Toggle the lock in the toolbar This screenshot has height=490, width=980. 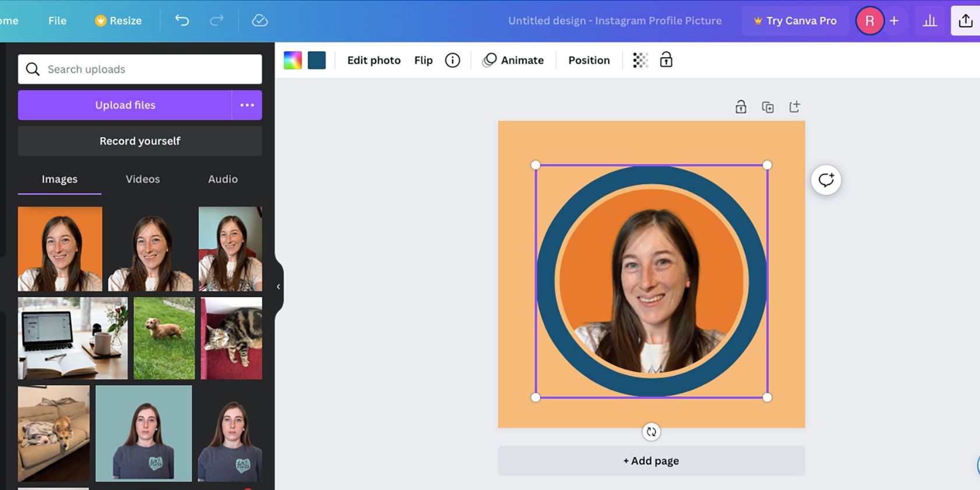(x=666, y=60)
